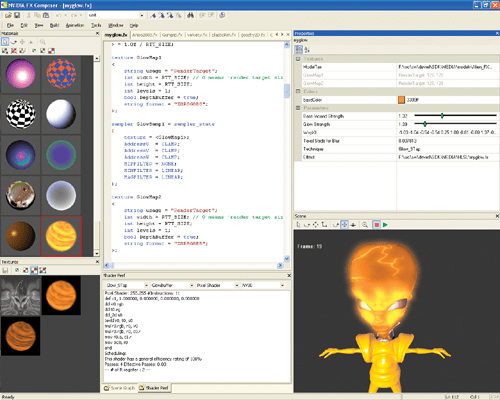Switch to the velvety.fx code tab
500x400 pixels.
[x=198, y=35]
